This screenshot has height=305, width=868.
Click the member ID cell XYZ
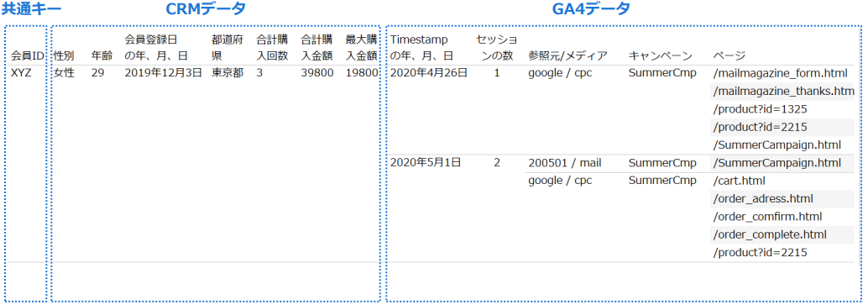click(x=21, y=72)
